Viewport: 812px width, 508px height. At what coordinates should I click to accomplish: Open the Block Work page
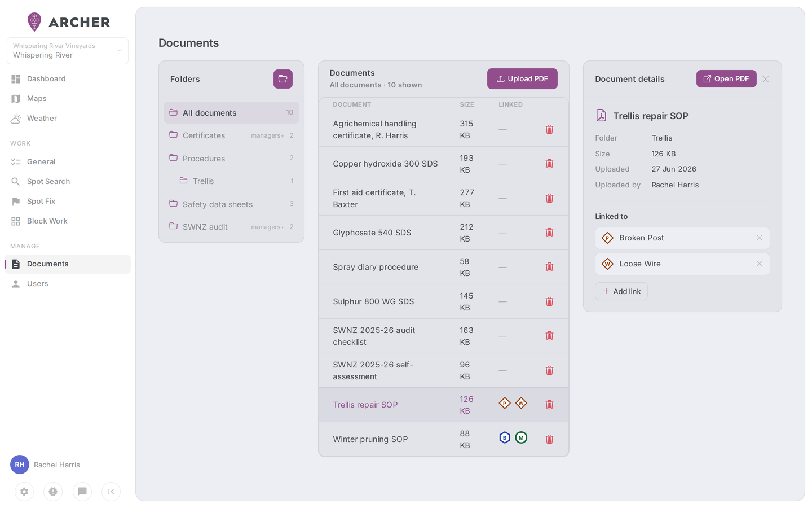pyautogui.click(x=68, y=221)
